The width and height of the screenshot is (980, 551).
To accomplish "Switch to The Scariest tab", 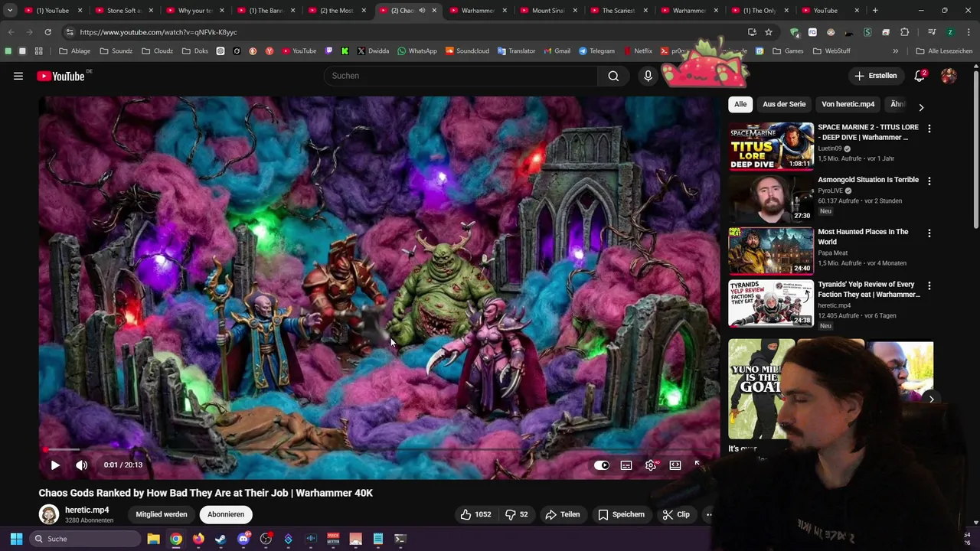I will pos(618,11).
